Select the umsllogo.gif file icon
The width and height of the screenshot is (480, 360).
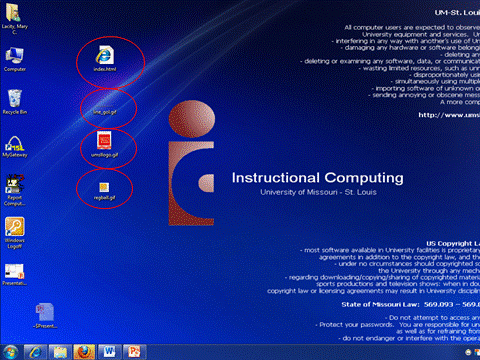104,140
